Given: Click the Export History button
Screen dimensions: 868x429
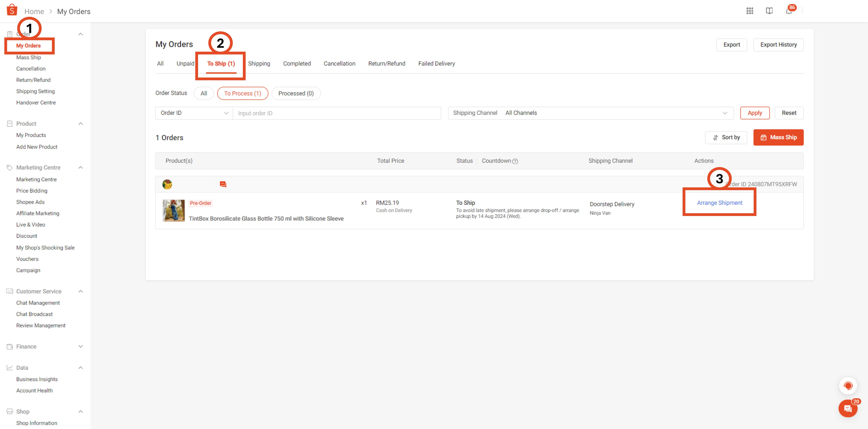Looking at the screenshot, I should pos(778,45).
